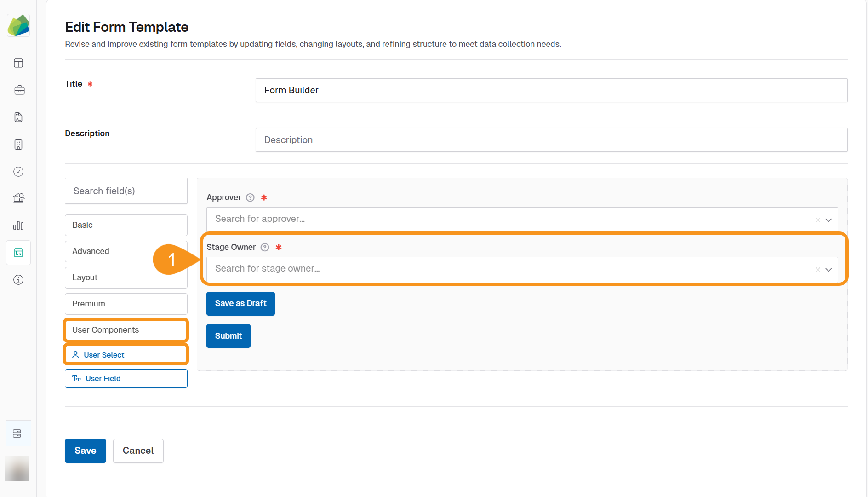The width and height of the screenshot is (868, 497).
Task: Click the Approver help question icon
Action: (x=250, y=197)
